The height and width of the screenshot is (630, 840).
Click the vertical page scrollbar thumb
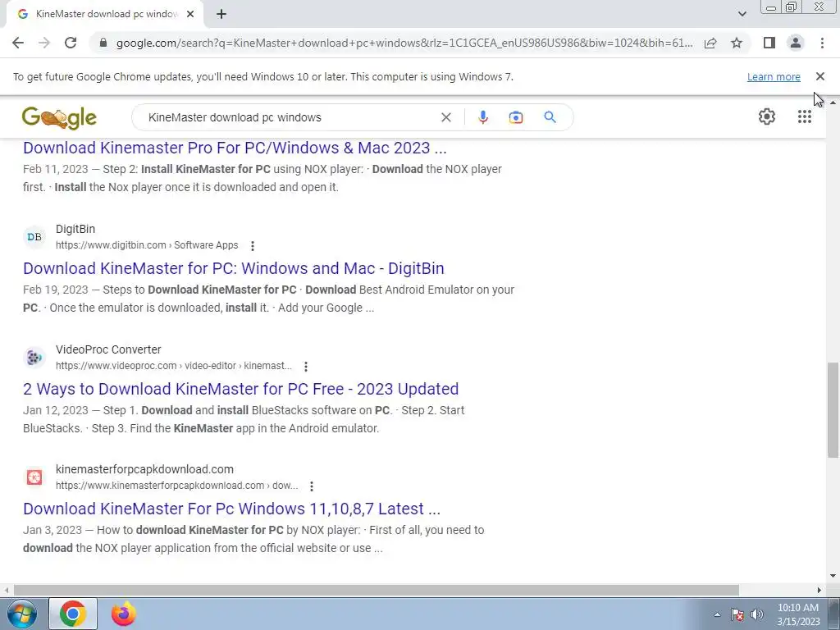point(833,410)
